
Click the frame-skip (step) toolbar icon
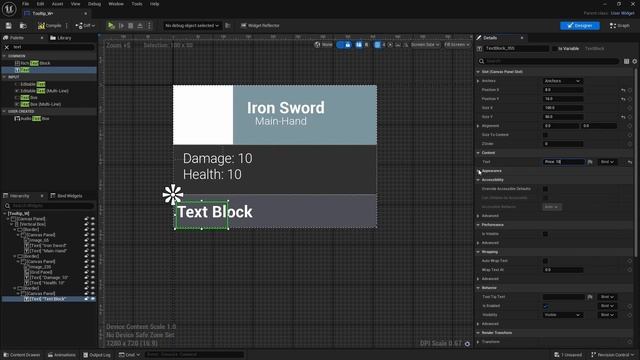(121, 26)
